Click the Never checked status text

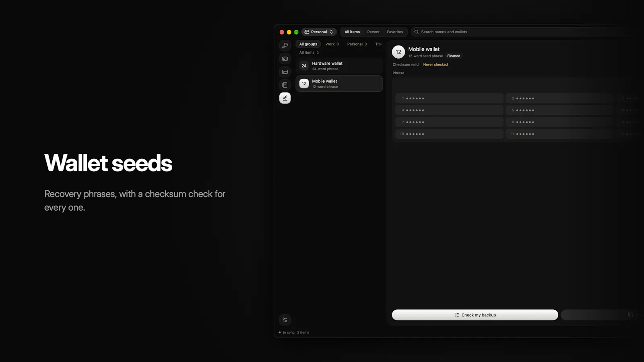pos(436,64)
